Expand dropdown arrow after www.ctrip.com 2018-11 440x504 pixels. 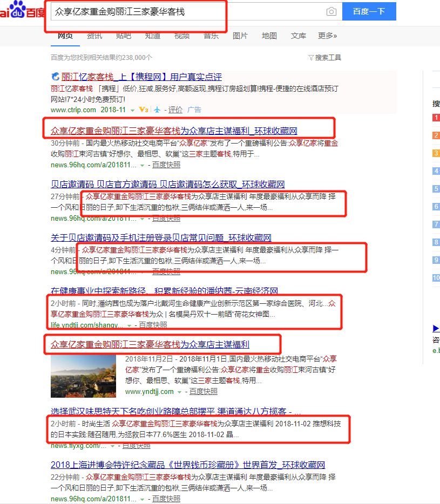[x=132, y=110]
